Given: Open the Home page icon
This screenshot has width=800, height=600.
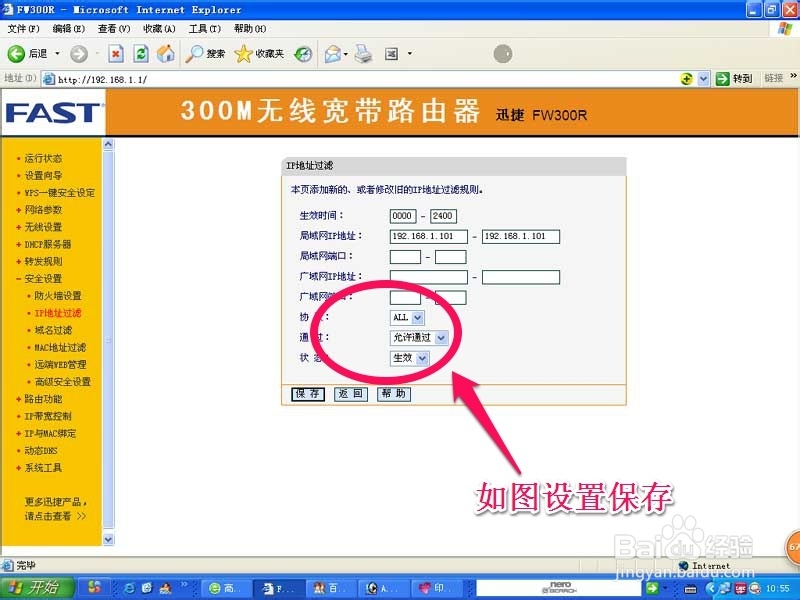Looking at the screenshot, I should tap(165, 54).
